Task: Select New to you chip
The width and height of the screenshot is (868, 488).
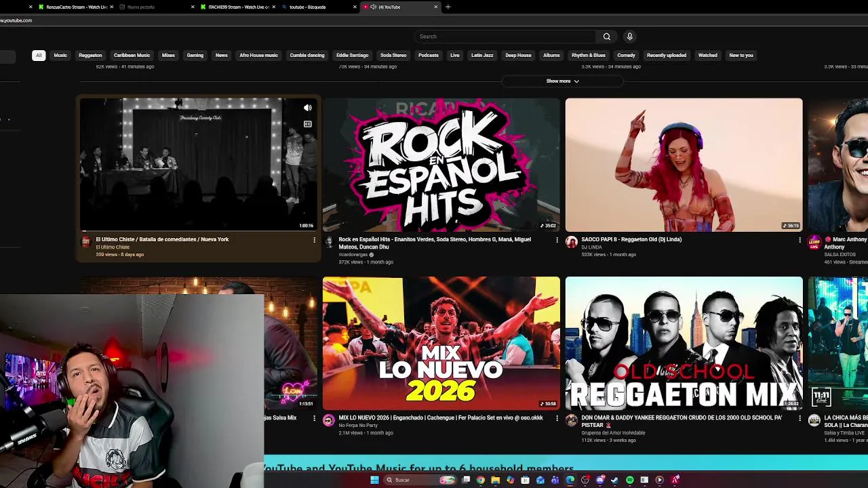Action: pyautogui.click(x=741, y=56)
